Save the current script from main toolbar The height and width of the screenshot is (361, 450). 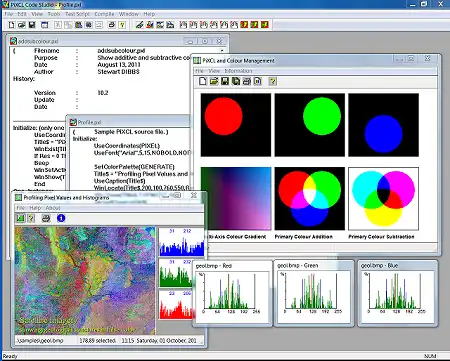pyautogui.click(x=32, y=25)
